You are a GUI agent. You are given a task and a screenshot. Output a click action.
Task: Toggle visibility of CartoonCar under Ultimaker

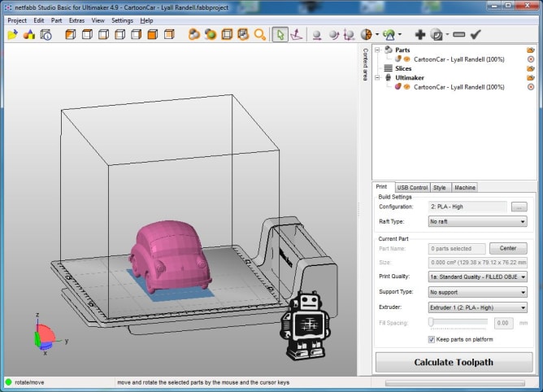point(406,87)
